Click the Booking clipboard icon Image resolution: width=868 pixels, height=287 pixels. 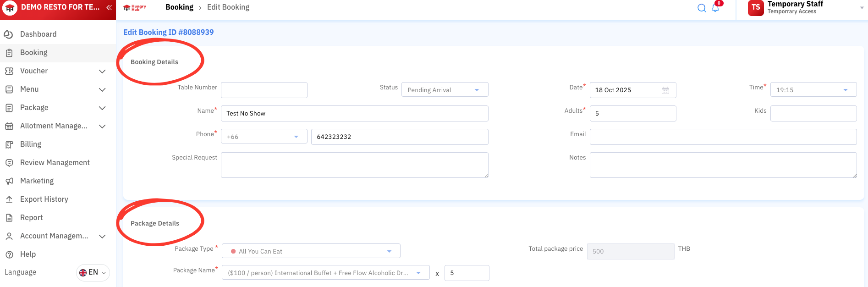click(9, 53)
